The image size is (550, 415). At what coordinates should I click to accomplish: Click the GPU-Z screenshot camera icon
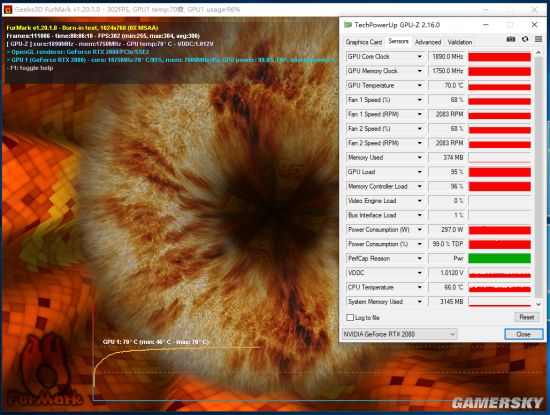pos(511,39)
